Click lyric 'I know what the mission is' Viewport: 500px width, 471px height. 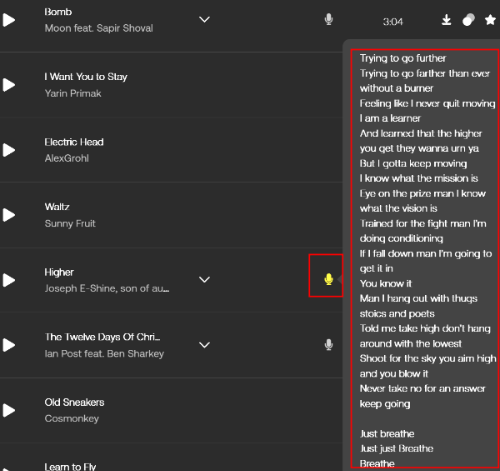[419, 179]
